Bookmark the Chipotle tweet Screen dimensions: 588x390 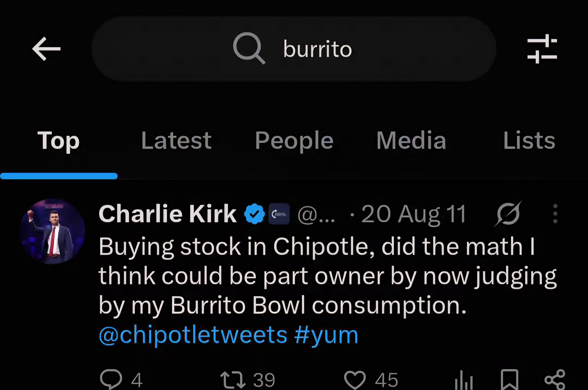tap(509, 380)
